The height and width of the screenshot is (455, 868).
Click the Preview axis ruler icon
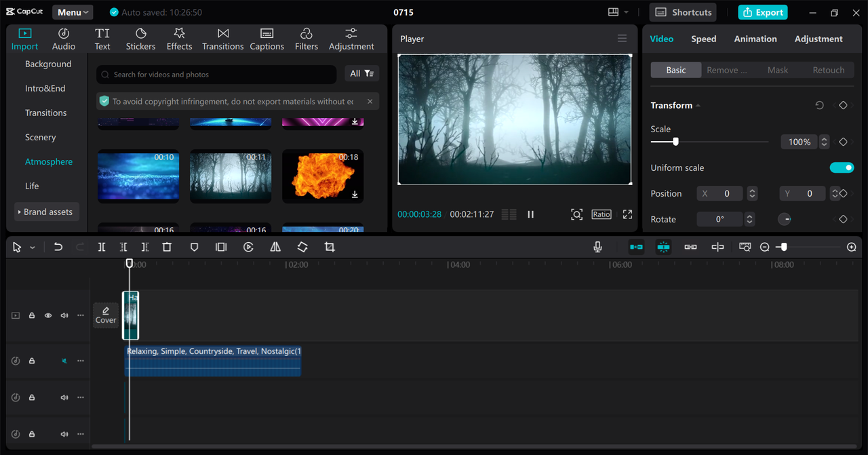point(745,248)
